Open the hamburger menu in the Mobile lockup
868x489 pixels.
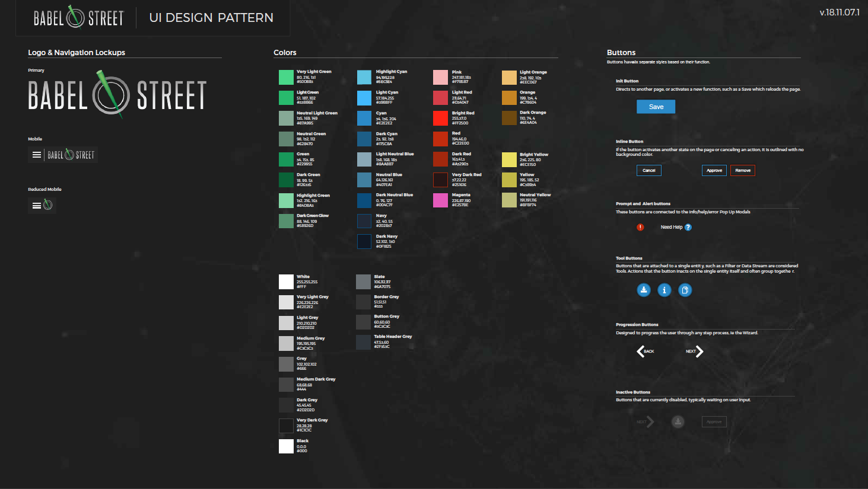pos(37,155)
